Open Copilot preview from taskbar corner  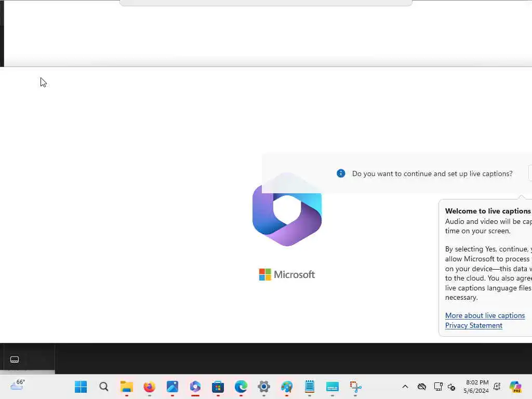(x=515, y=387)
